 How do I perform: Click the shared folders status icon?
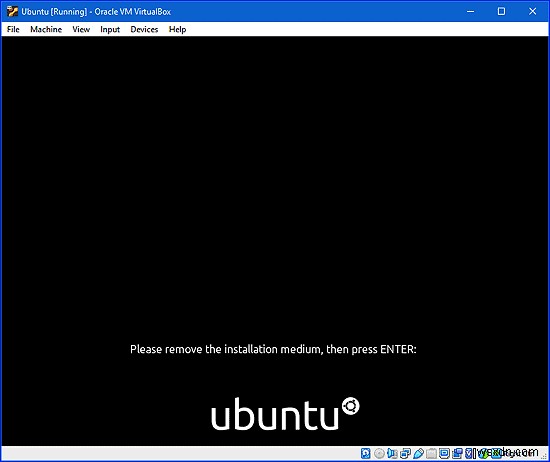tap(431, 453)
